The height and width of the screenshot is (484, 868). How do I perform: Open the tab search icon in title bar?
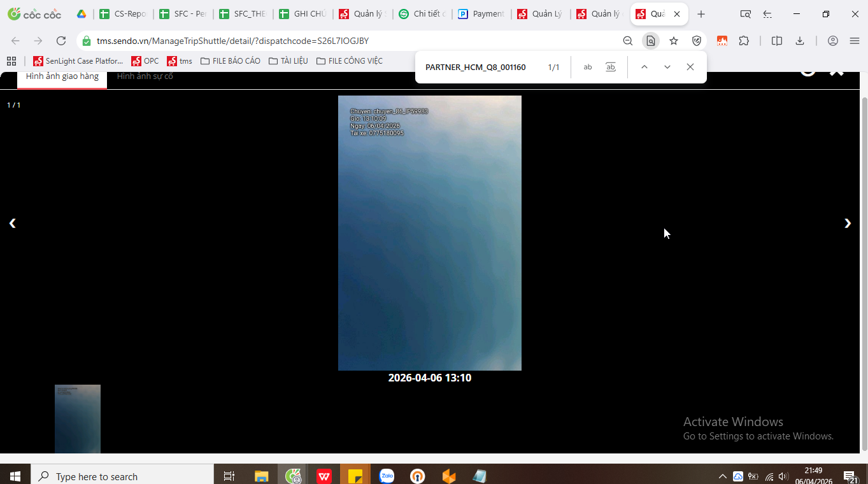[x=746, y=14]
